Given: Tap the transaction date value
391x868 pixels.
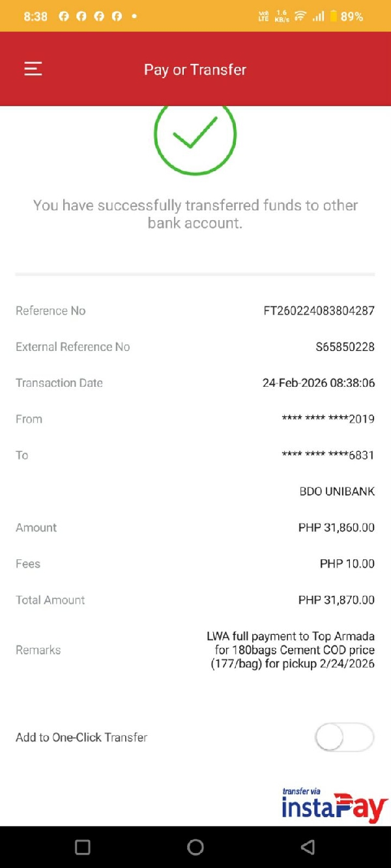Looking at the screenshot, I should 318,383.
